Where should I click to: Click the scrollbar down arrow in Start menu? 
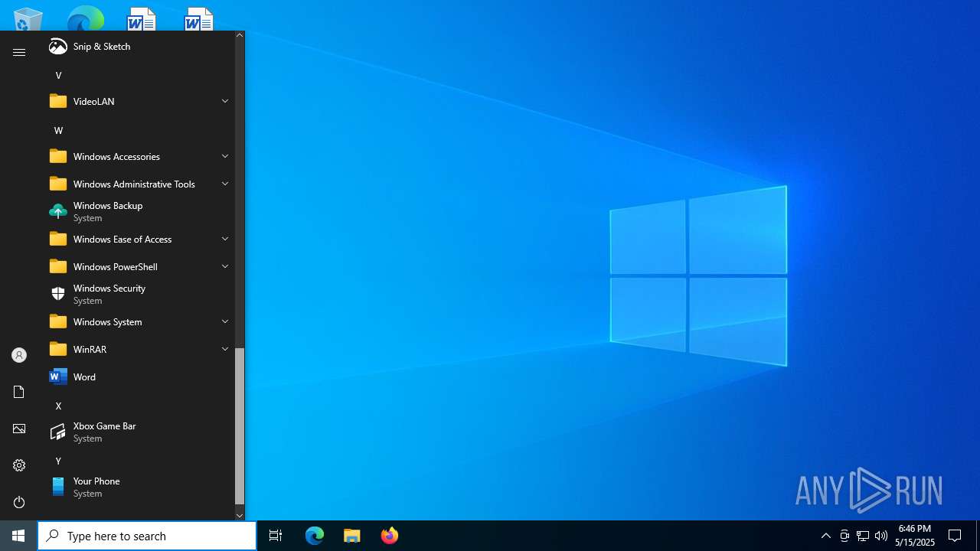[x=240, y=515]
